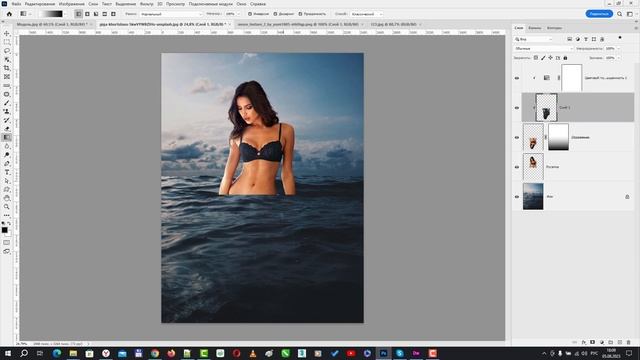
Task: Select the Pen tool
Action: click(x=7, y=163)
